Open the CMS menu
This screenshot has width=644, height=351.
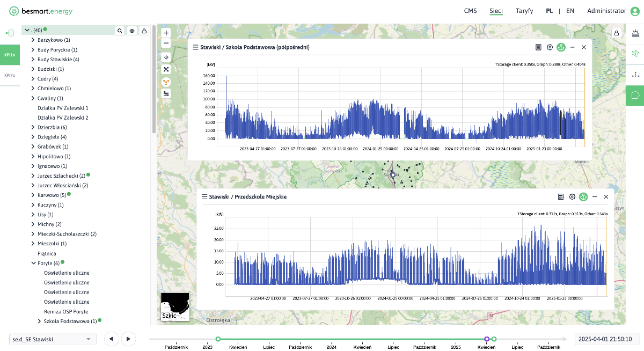click(470, 11)
